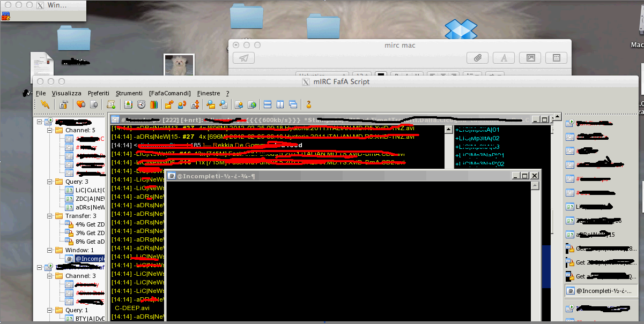Open the Visualizza menu
This screenshot has width=644, height=324.
[66, 93]
